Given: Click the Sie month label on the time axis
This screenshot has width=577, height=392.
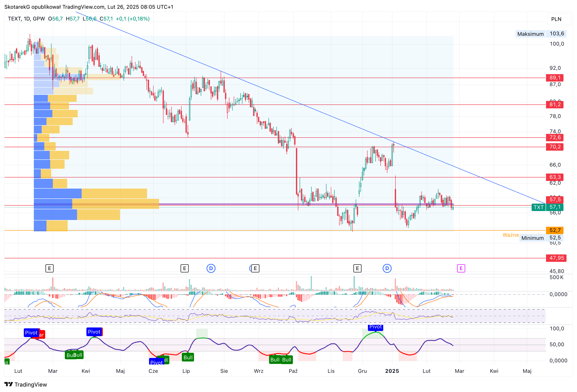Looking at the screenshot, I should coord(224,371).
